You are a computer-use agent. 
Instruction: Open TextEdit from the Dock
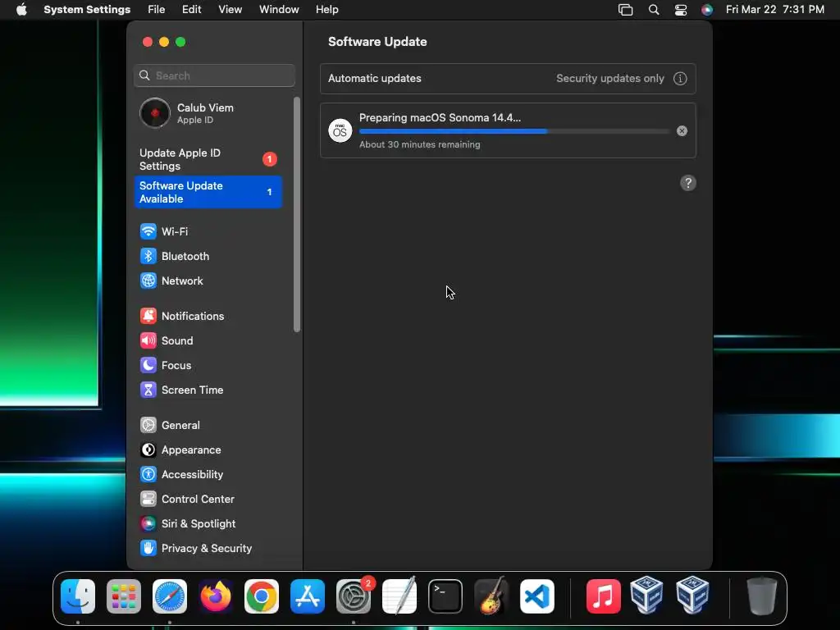399,596
